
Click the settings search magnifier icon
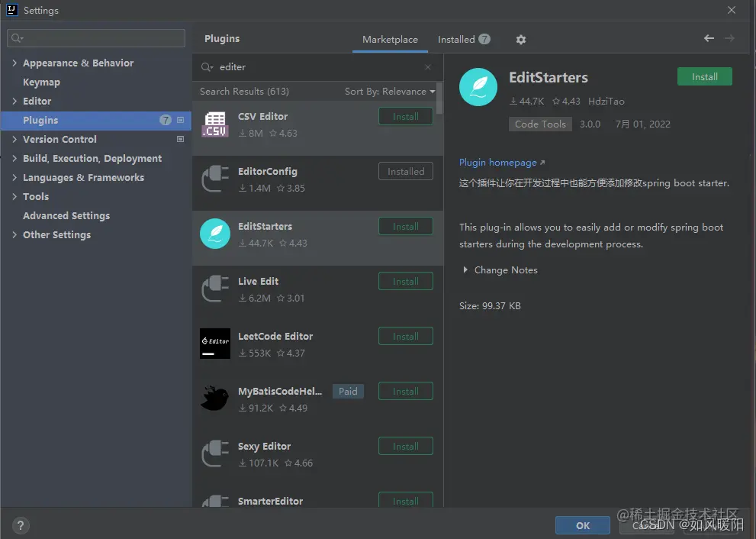click(x=18, y=38)
